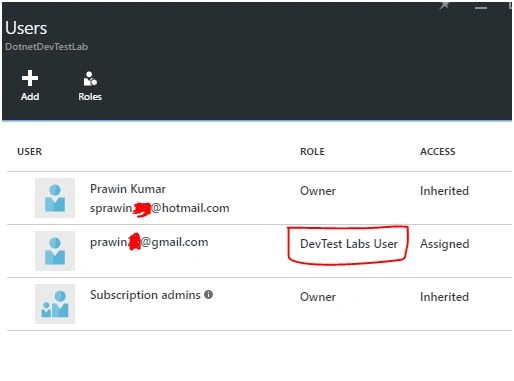The height and width of the screenshot is (381, 514).
Task: Click the DotnetDevTestLab subtitle
Action: pyautogui.click(x=46, y=47)
